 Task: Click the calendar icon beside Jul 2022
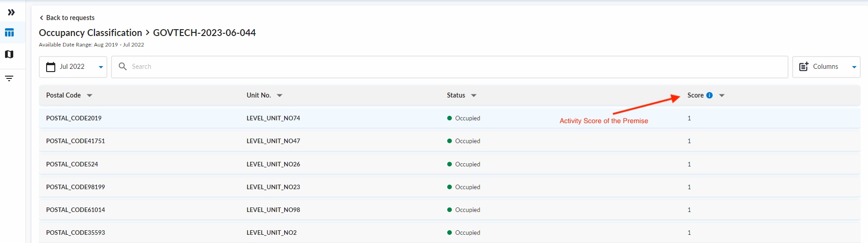point(51,67)
